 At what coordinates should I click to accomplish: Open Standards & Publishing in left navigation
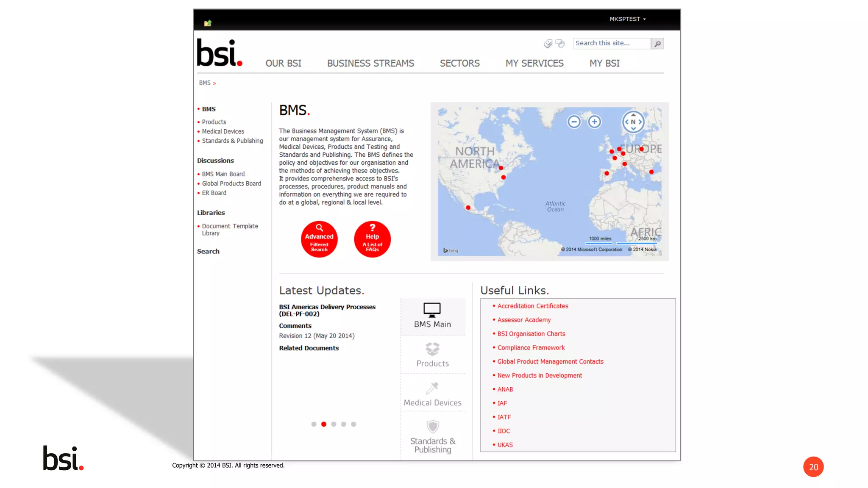click(232, 141)
